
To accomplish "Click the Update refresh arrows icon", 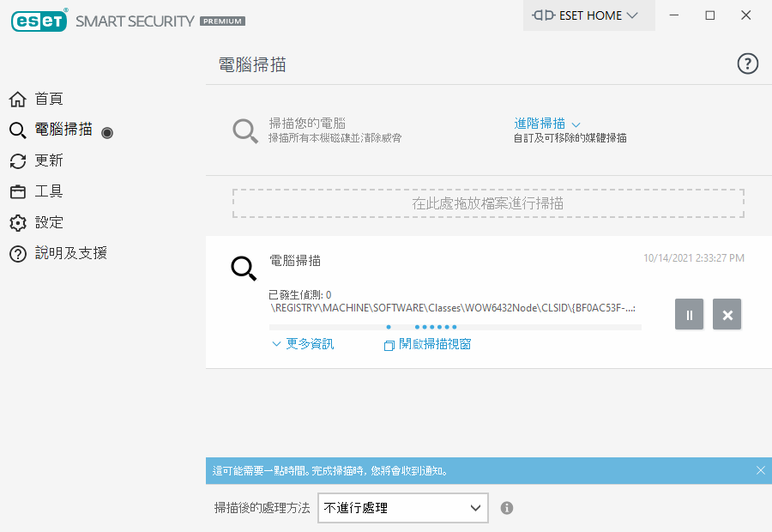I will (x=17, y=161).
